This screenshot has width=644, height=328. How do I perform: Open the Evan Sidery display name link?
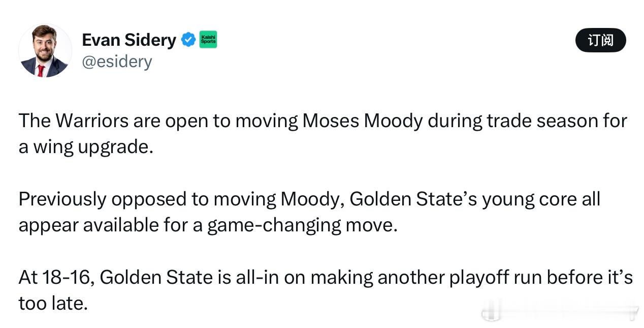pyautogui.click(x=129, y=40)
